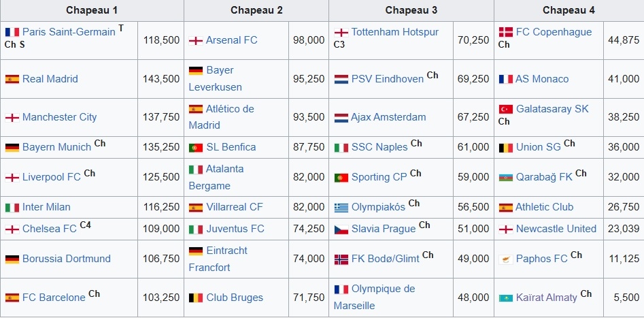This screenshot has width=644, height=318.
Task: Click the Turkish flag next to Galatasaray SK
Action: pos(506,110)
